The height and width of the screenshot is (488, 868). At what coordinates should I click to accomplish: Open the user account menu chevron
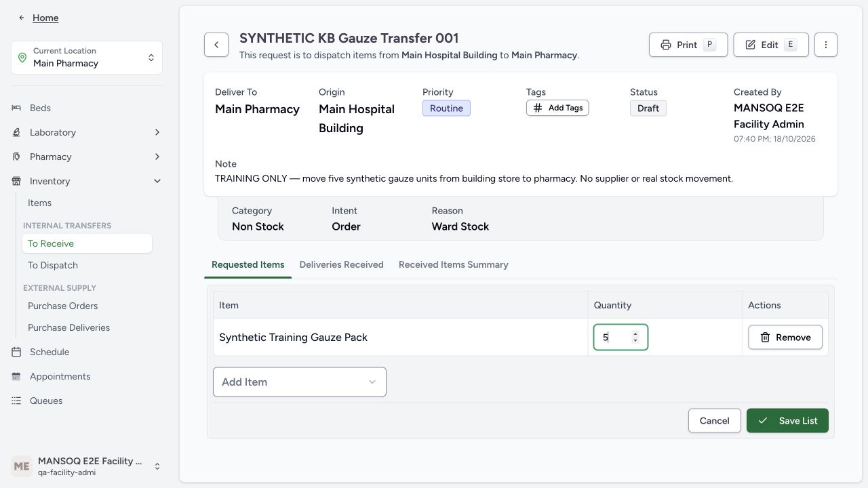coord(157,466)
